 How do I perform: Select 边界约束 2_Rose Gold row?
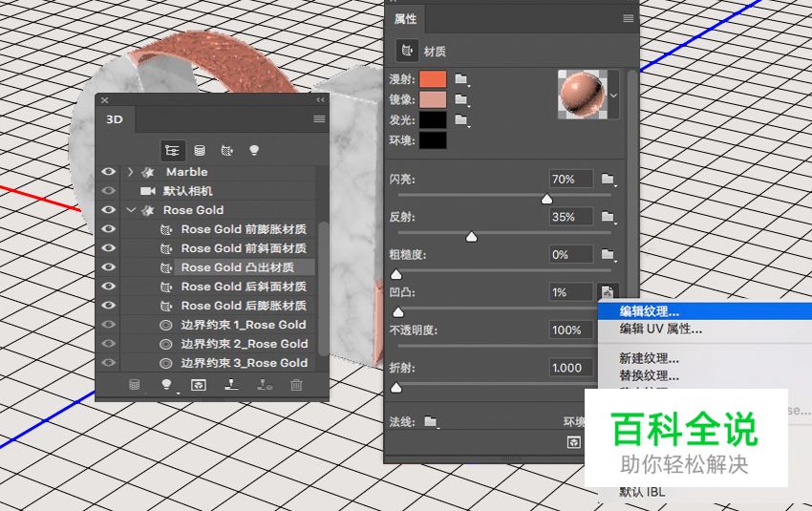pos(244,344)
